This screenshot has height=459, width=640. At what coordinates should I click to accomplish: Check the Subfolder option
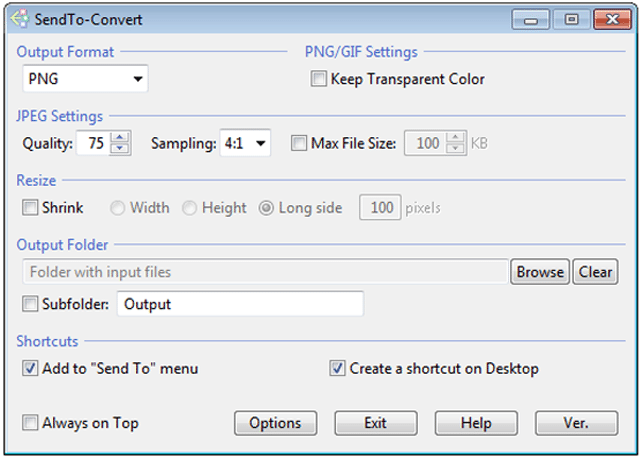(x=30, y=304)
